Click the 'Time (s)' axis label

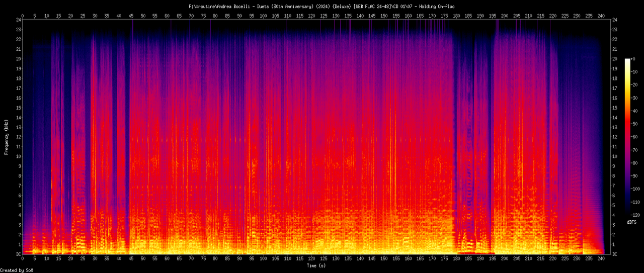[317, 265]
